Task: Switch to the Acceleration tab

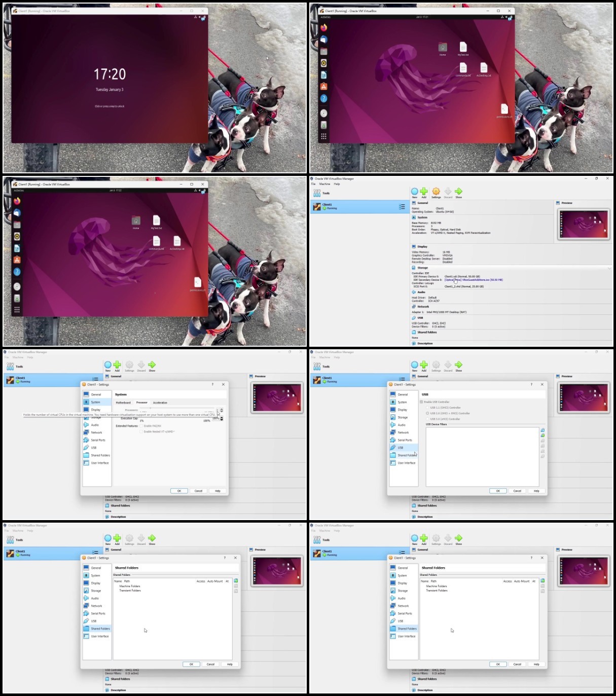Action: tap(160, 402)
